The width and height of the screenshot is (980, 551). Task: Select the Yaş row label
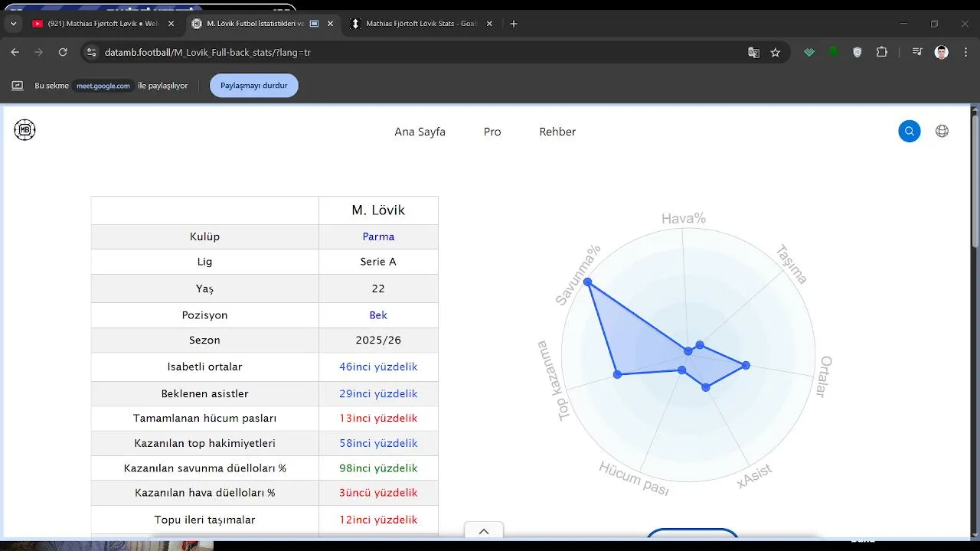(x=204, y=289)
